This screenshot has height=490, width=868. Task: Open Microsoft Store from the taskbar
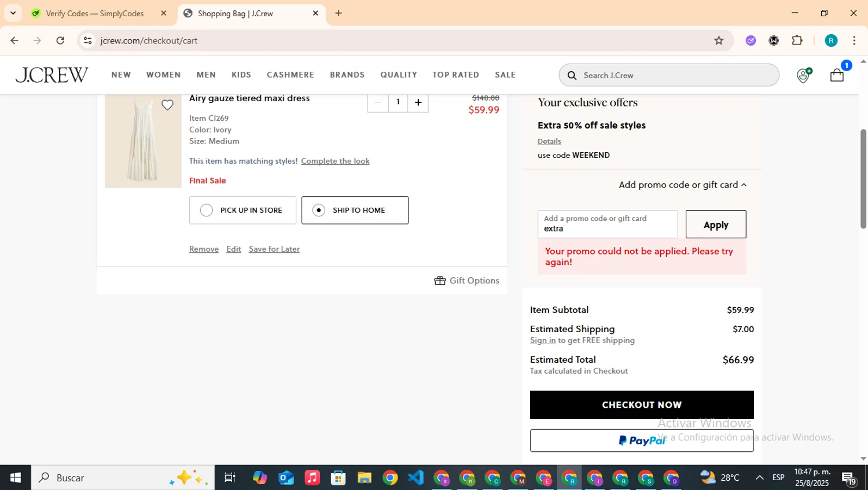click(x=338, y=478)
